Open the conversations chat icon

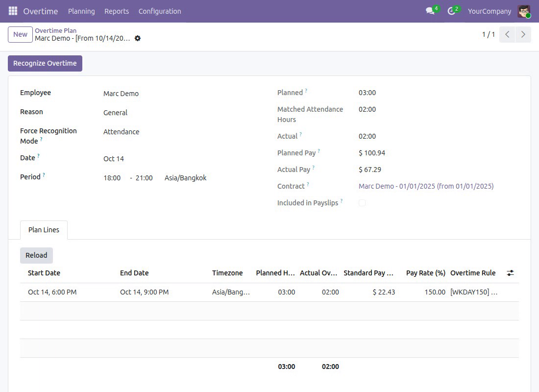click(x=430, y=11)
